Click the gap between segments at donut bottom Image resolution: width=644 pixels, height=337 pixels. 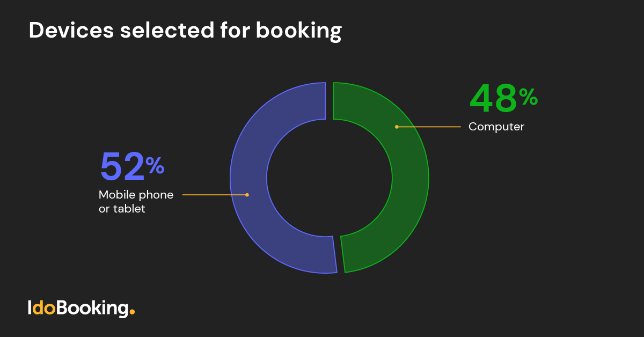point(339,254)
